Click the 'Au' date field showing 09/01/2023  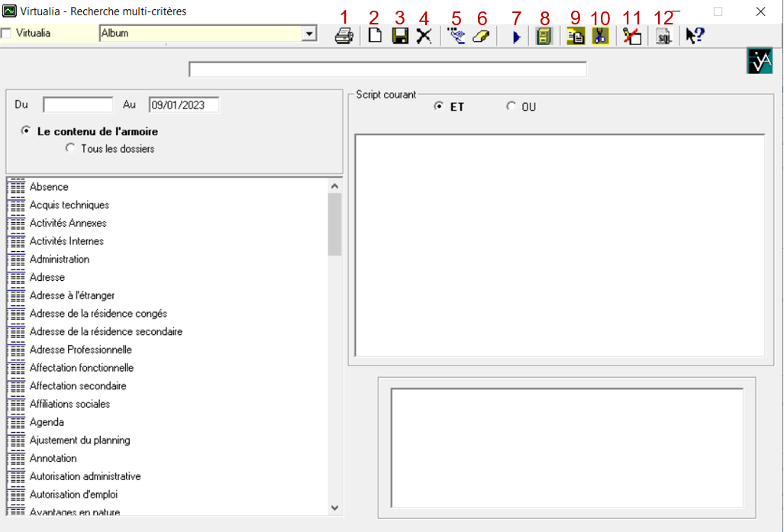tap(183, 105)
